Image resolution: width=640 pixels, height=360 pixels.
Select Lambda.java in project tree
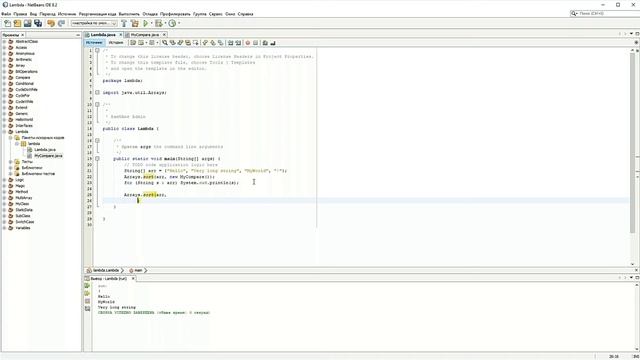[x=44, y=150]
